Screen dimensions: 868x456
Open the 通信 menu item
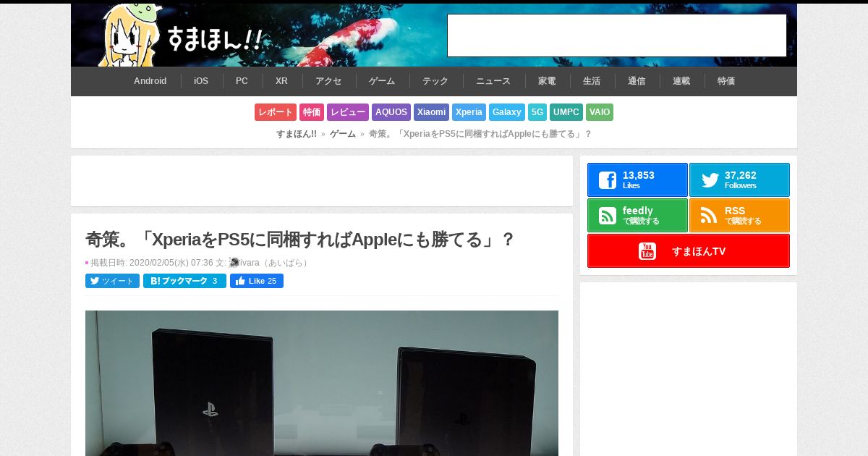pos(637,81)
